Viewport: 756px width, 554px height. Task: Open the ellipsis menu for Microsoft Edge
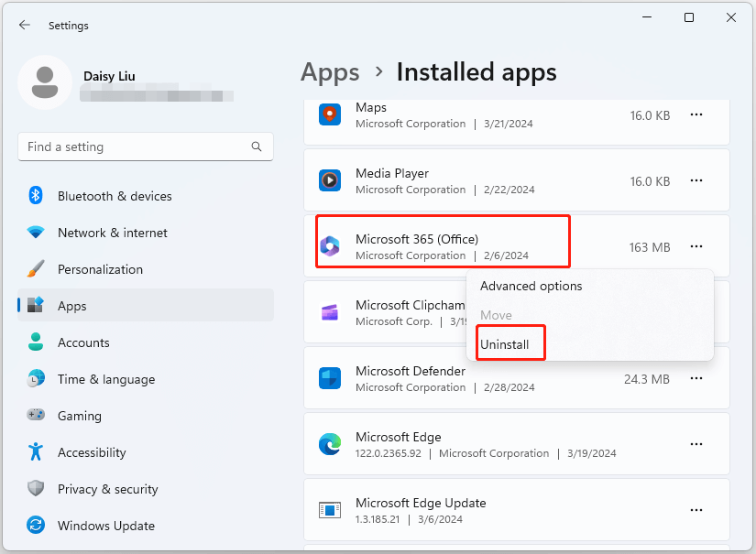pos(696,444)
